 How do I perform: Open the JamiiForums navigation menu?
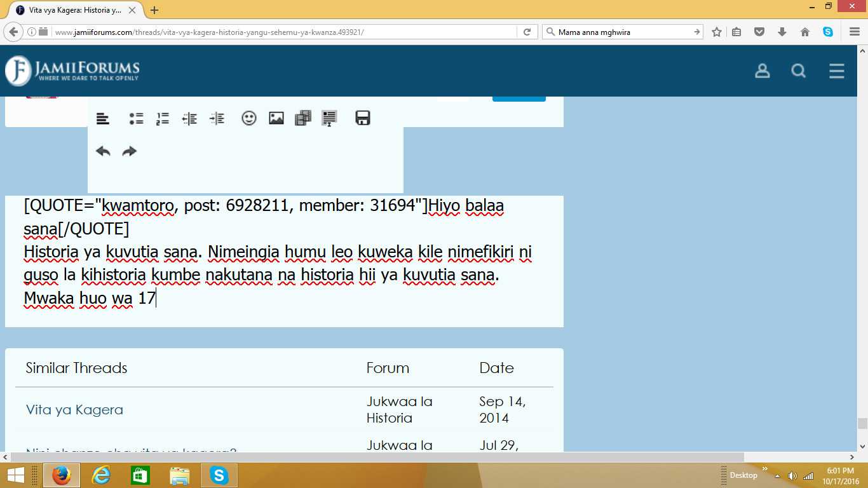coord(837,71)
